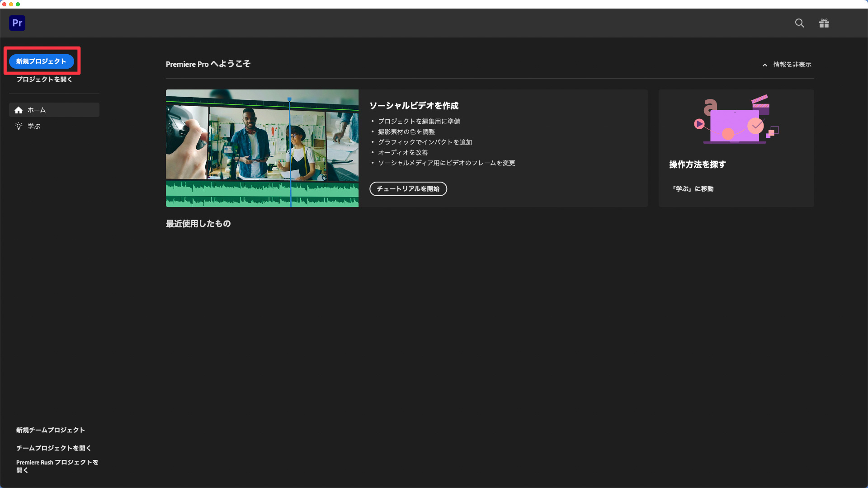868x488 pixels.
Task: Open the search magnifier icon
Action: point(799,23)
